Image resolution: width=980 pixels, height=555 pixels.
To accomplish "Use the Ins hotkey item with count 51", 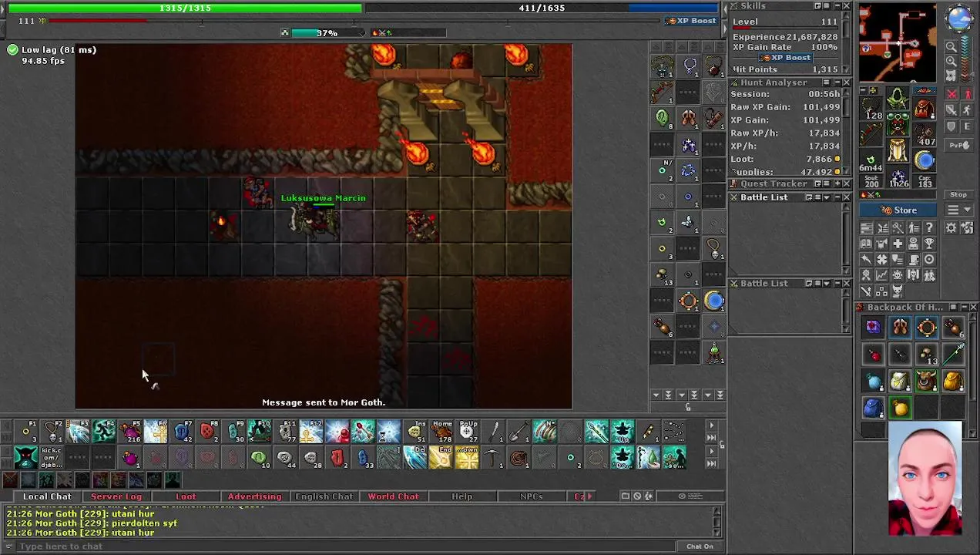I will pyautogui.click(x=416, y=432).
